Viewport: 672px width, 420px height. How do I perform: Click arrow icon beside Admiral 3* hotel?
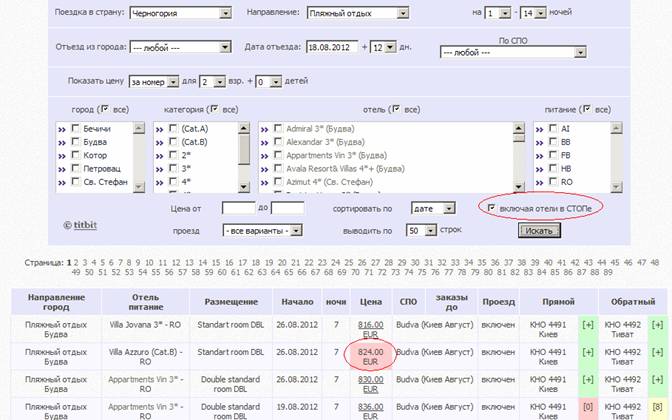(264, 130)
